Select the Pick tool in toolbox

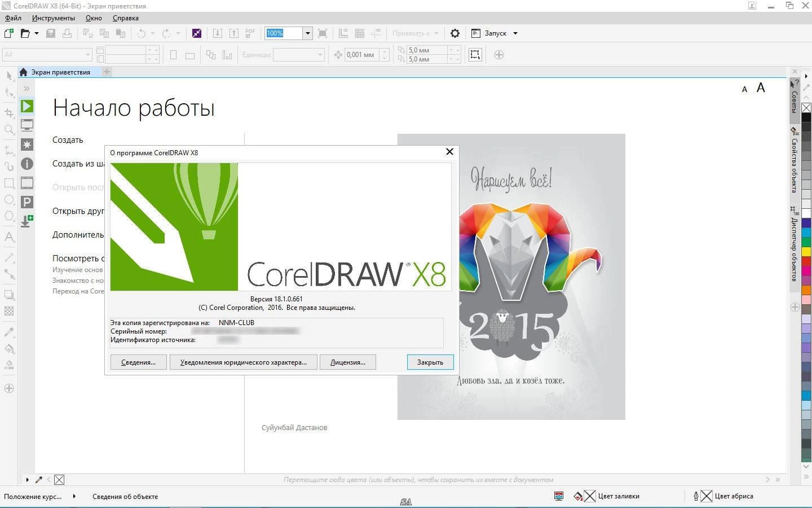(x=9, y=76)
